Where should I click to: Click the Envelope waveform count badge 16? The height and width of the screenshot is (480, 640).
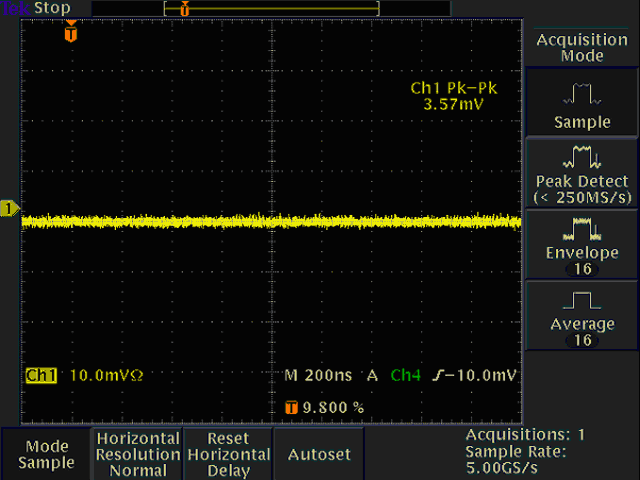pos(583,269)
